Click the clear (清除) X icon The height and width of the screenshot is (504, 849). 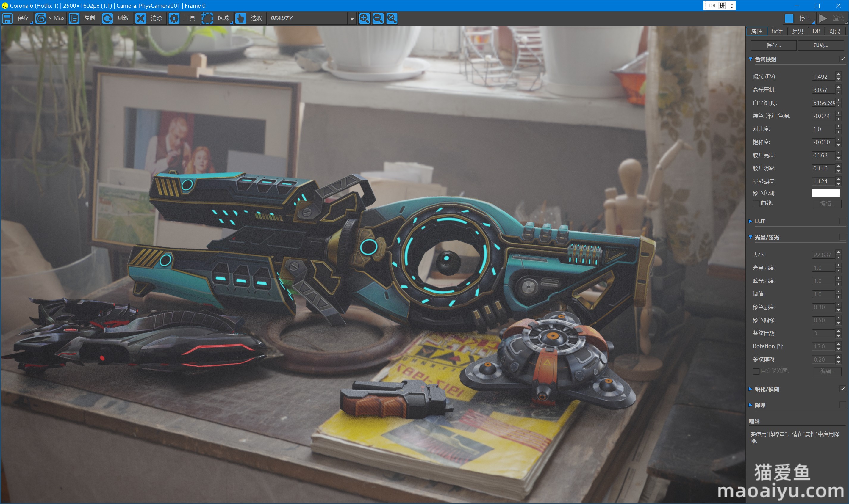click(141, 18)
